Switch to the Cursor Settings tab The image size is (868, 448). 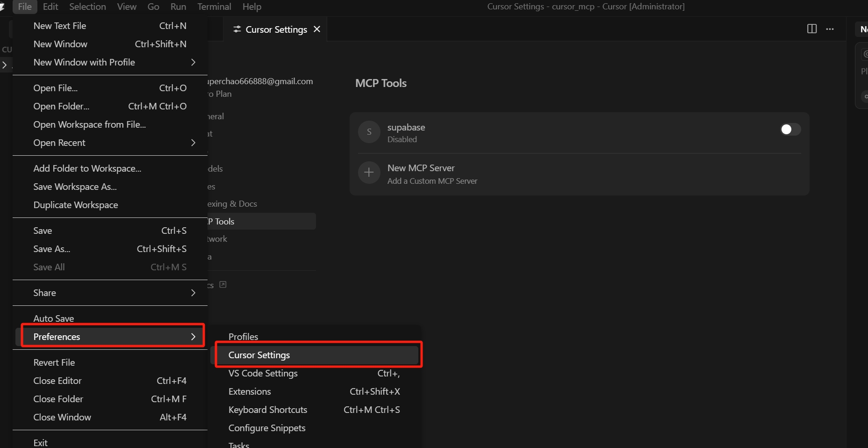pyautogui.click(x=276, y=29)
